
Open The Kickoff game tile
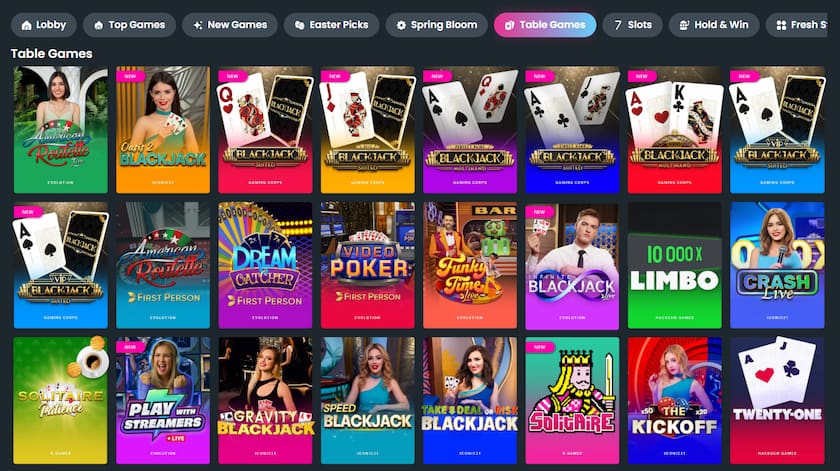coord(674,400)
